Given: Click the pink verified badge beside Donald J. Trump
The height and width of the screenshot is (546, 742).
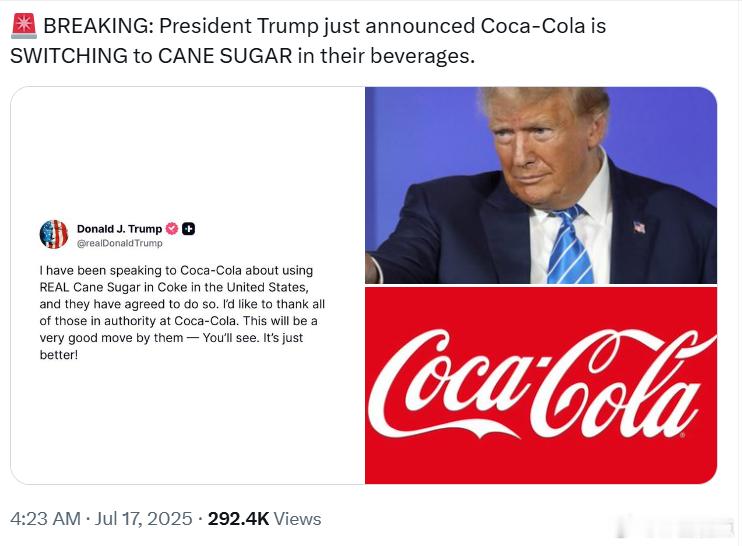Looking at the screenshot, I should [171, 229].
